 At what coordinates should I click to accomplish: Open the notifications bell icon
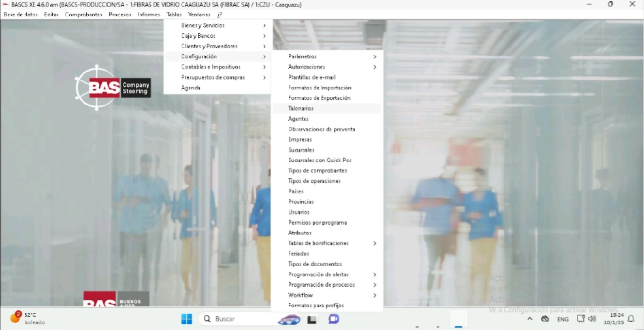pos(631,319)
